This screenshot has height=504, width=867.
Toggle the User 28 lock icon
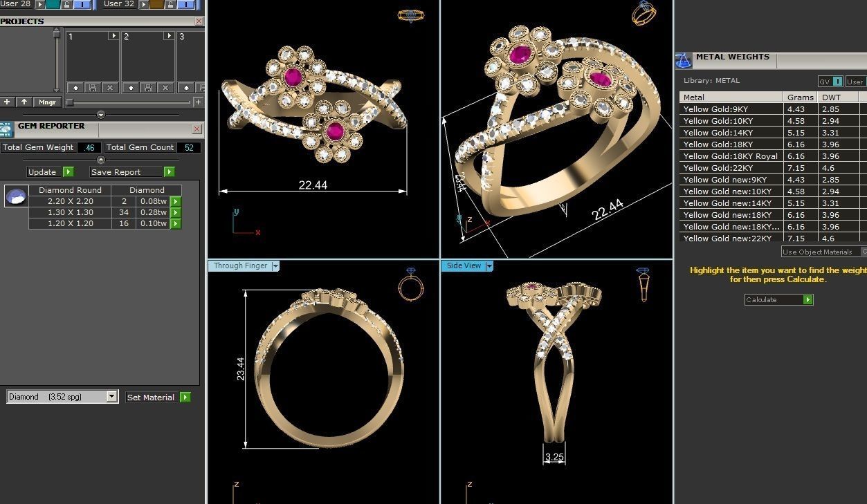tap(66, 4)
